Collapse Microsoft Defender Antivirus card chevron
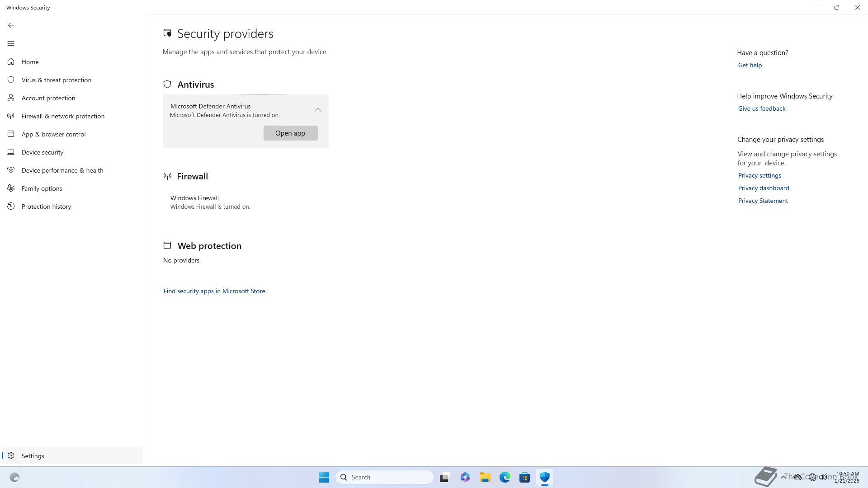Image resolution: width=868 pixels, height=488 pixels. [318, 110]
